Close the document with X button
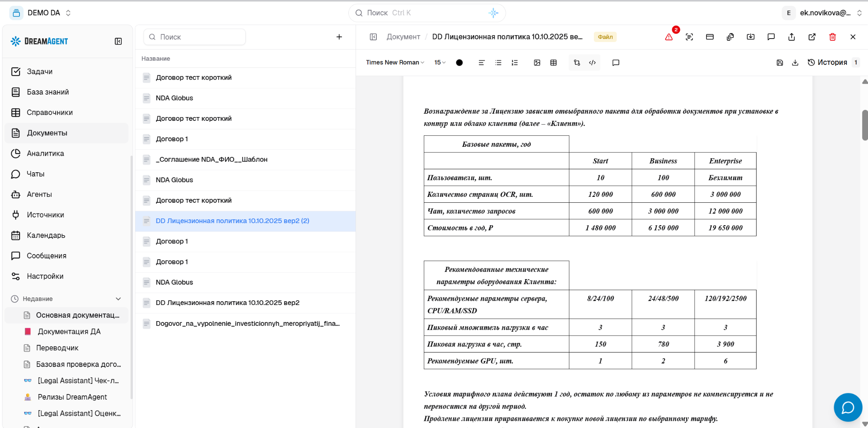868x428 pixels. point(853,37)
